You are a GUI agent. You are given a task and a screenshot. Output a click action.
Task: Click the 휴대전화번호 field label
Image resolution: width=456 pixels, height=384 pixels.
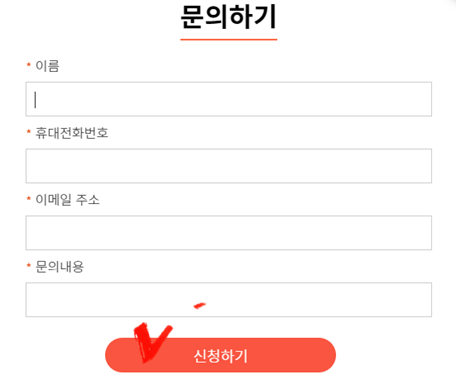coord(72,133)
